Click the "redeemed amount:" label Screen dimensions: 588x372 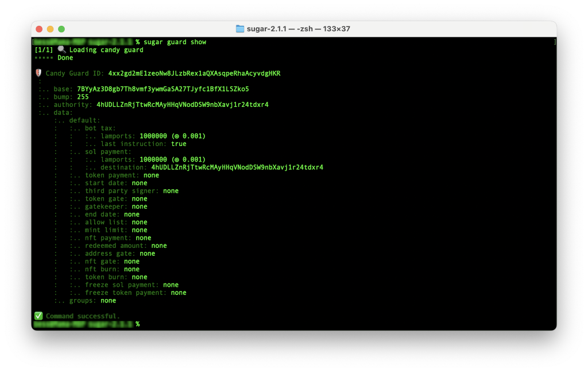tap(116, 246)
